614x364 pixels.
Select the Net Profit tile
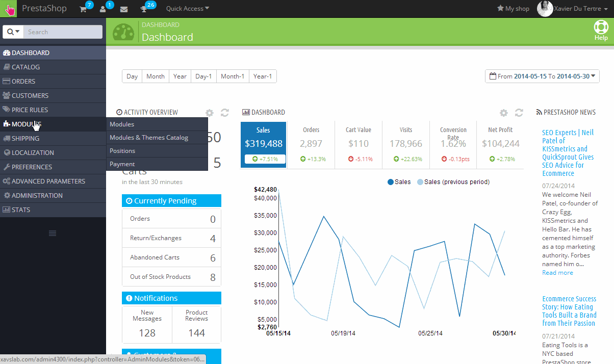pos(500,144)
